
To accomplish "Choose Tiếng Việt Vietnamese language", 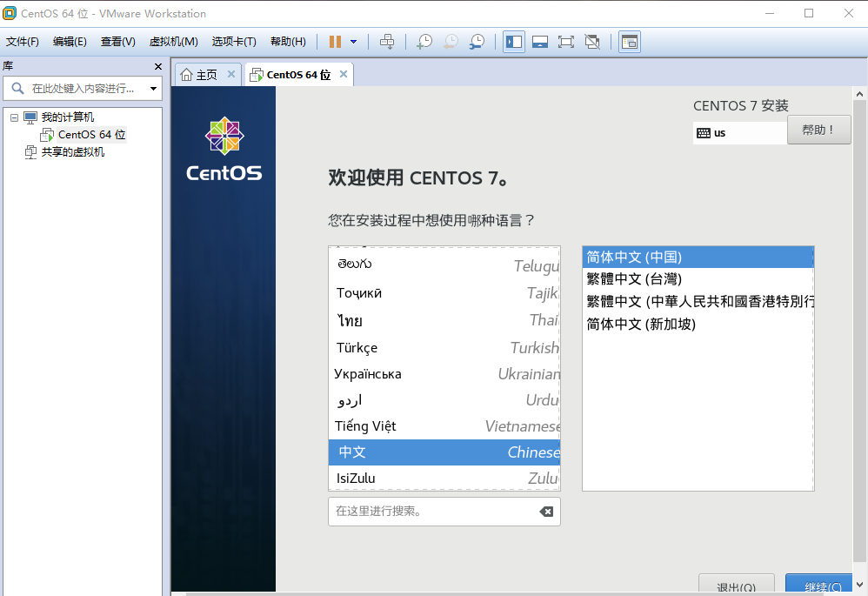I will click(x=444, y=426).
